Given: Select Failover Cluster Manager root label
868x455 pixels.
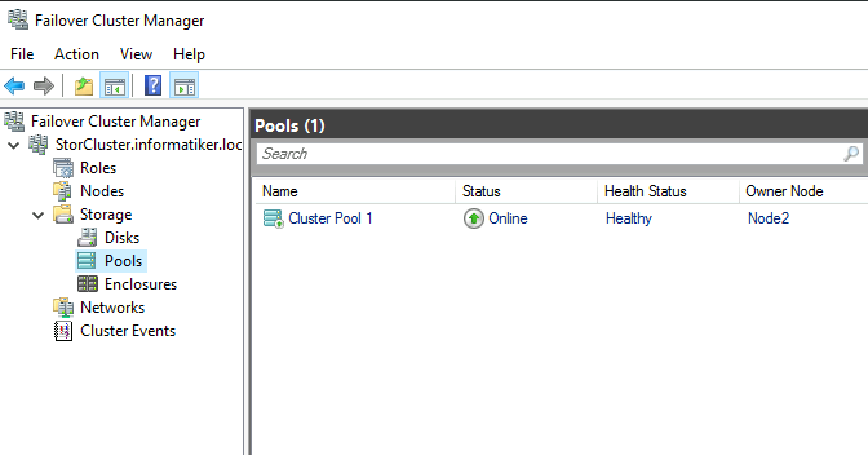Looking at the screenshot, I should [116, 122].
